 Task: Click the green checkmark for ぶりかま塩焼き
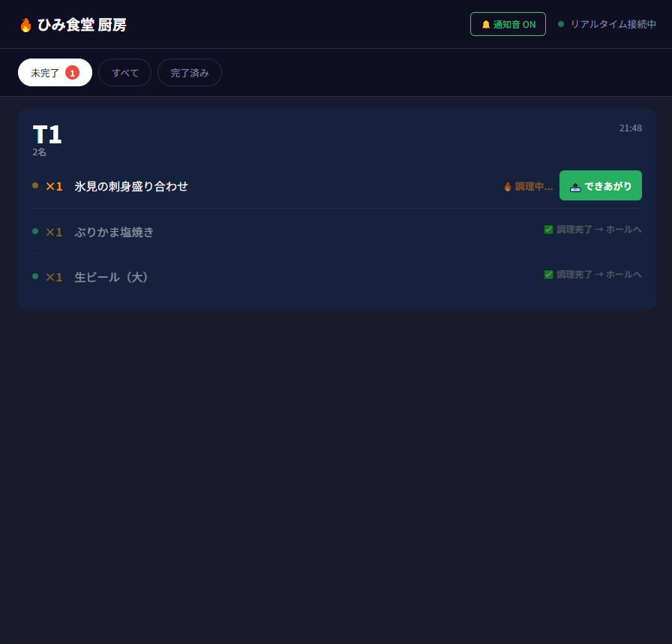point(548,230)
